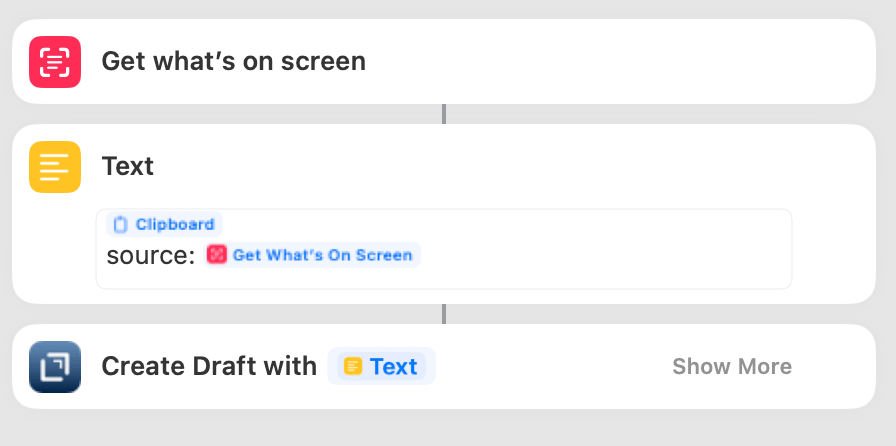The width and height of the screenshot is (896, 446).
Task: Click the yellow icon inside Text variable pill
Action: click(x=352, y=367)
